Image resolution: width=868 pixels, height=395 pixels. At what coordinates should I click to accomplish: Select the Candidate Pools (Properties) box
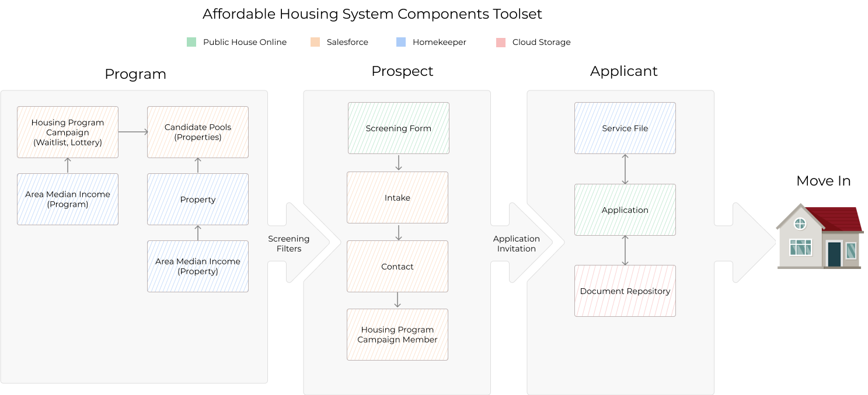pos(198,132)
